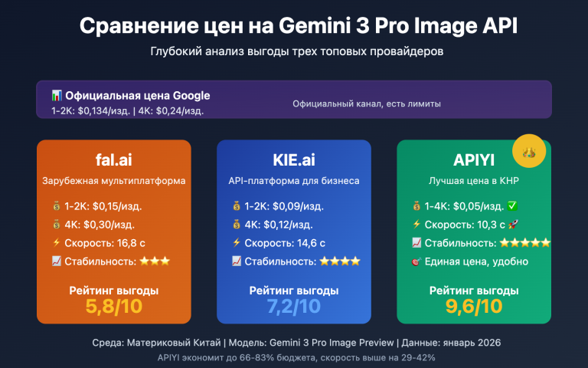Click Рейтинг выгоды label on the KIE.ai card

pyautogui.click(x=294, y=291)
